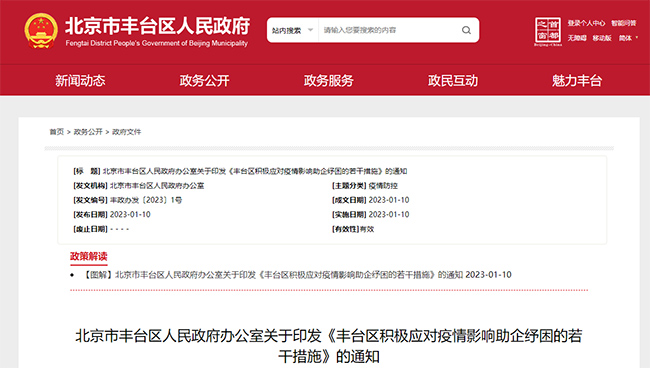Go to 政务公开 in breadcrumb

tap(88, 132)
